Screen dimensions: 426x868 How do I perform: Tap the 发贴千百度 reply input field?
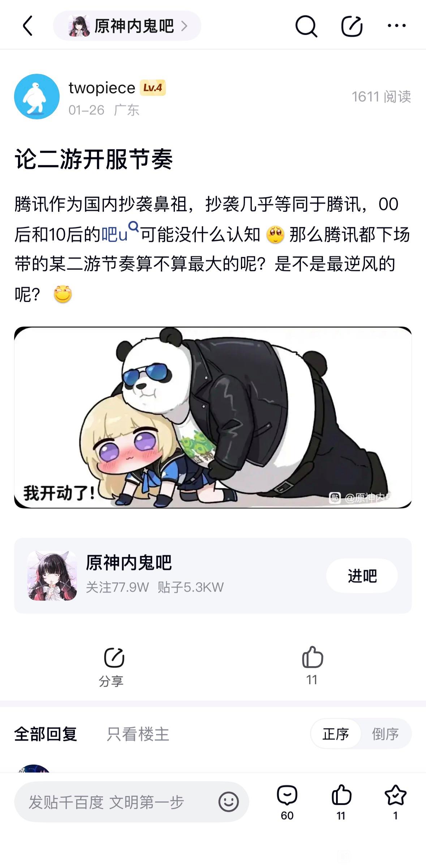click(132, 802)
